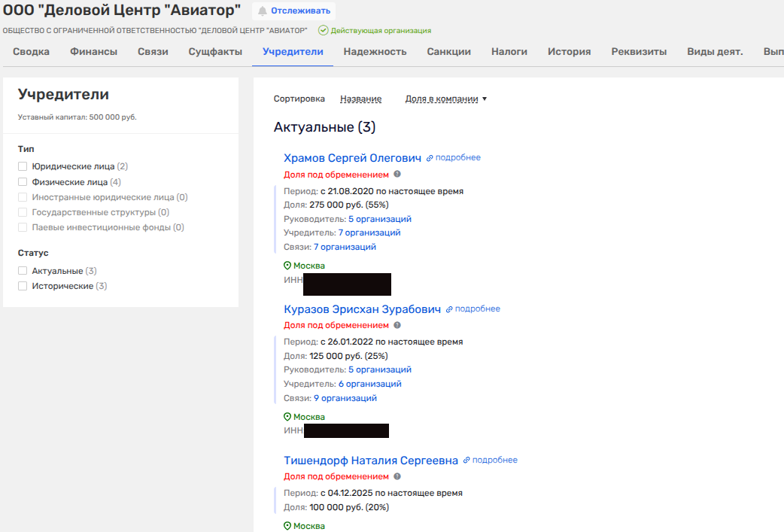Click location pin icon under Храмов's entry
Screen dimensions: 784x532
point(287,266)
